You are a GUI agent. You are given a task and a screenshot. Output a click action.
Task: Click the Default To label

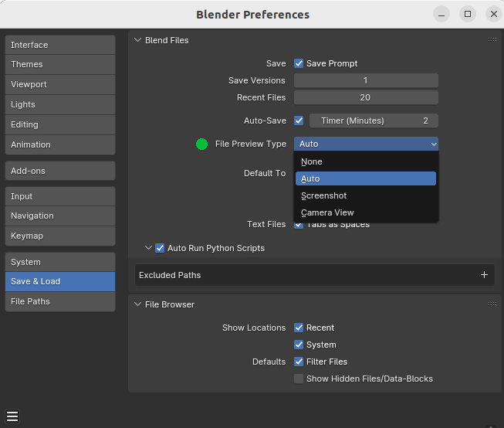pyautogui.click(x=265, y=173)
